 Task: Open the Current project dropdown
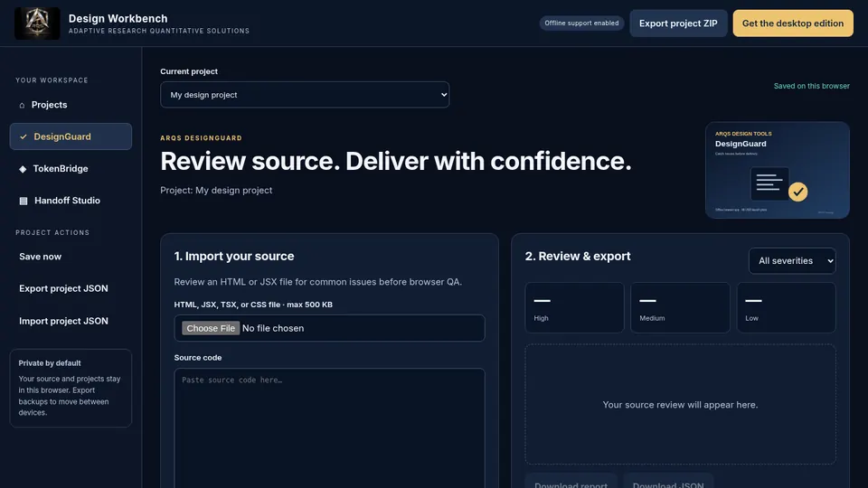(305, 95)
